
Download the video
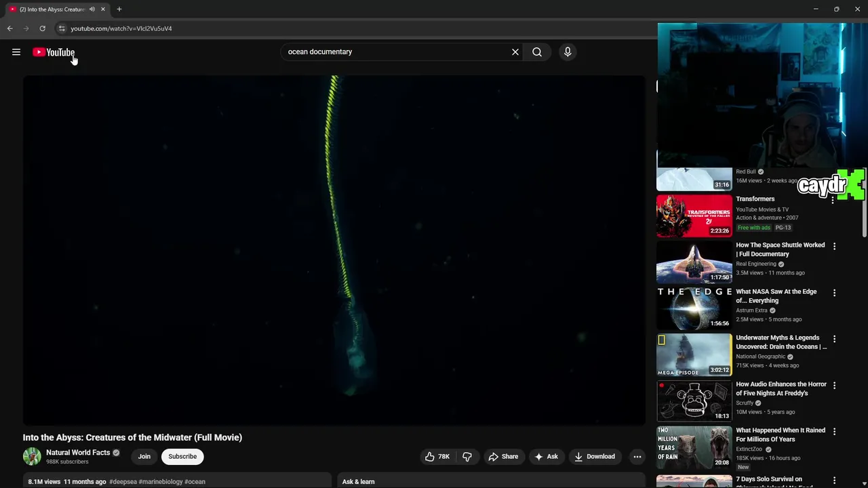pos(594,456)
